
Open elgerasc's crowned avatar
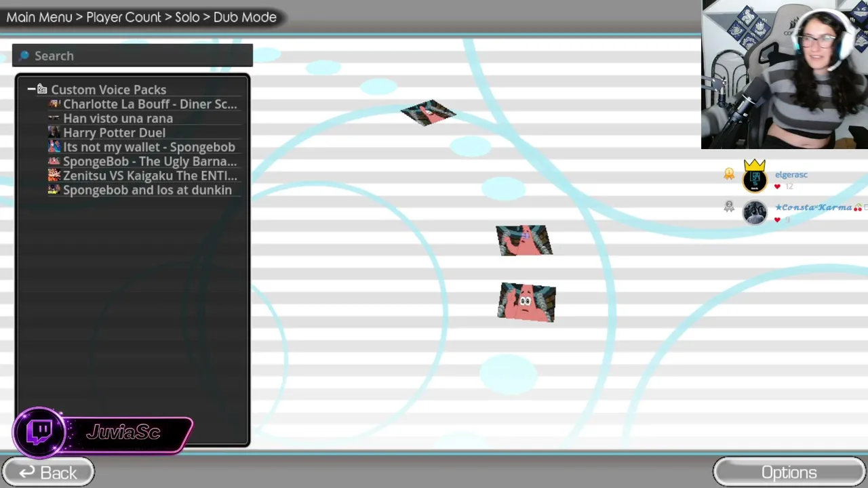pyautogui.click(x=755, y=177)
